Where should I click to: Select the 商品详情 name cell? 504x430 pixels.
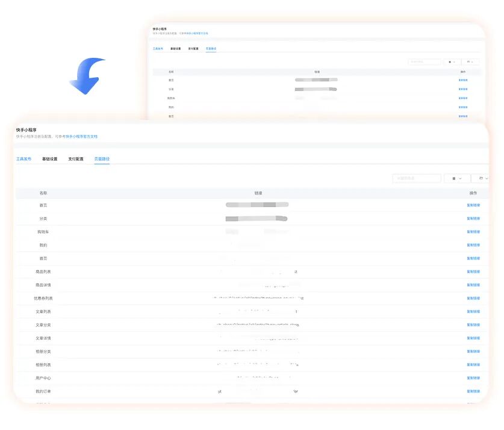pyautogui.click(x=43, y=285)
